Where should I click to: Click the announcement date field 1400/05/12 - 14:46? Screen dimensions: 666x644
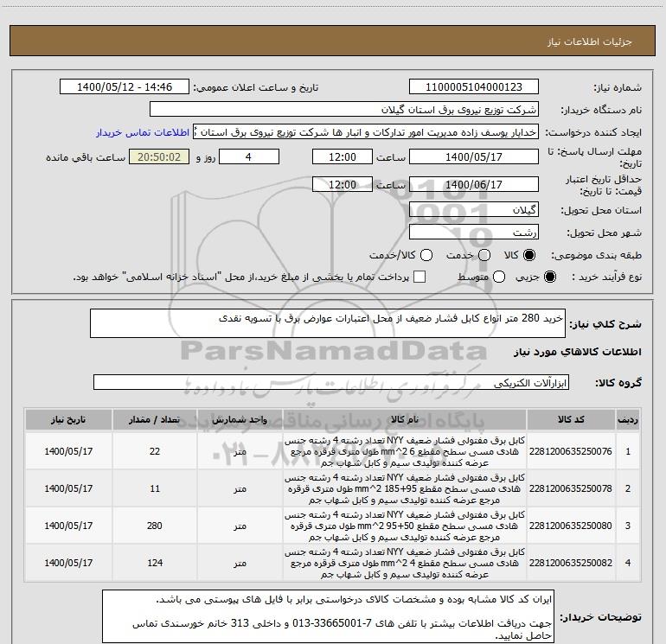click(125, 86)
